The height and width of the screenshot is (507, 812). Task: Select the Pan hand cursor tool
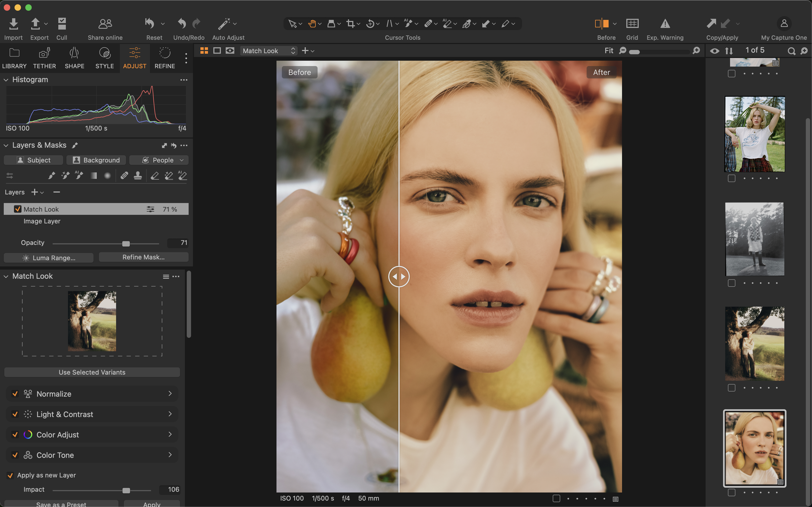tap(312, 24)
